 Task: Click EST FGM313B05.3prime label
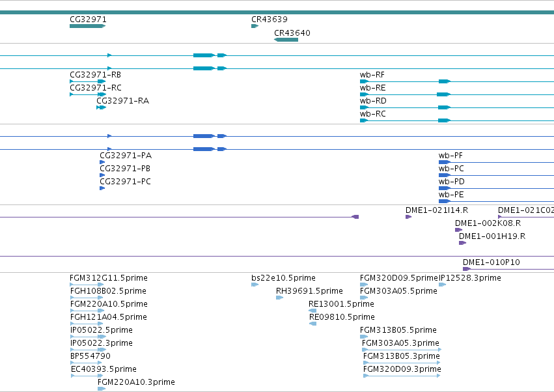[402, 356]
